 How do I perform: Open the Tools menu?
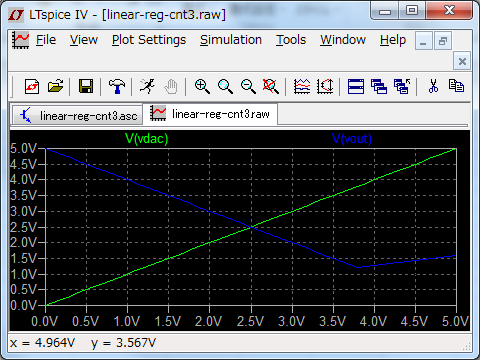click(291, 40)
